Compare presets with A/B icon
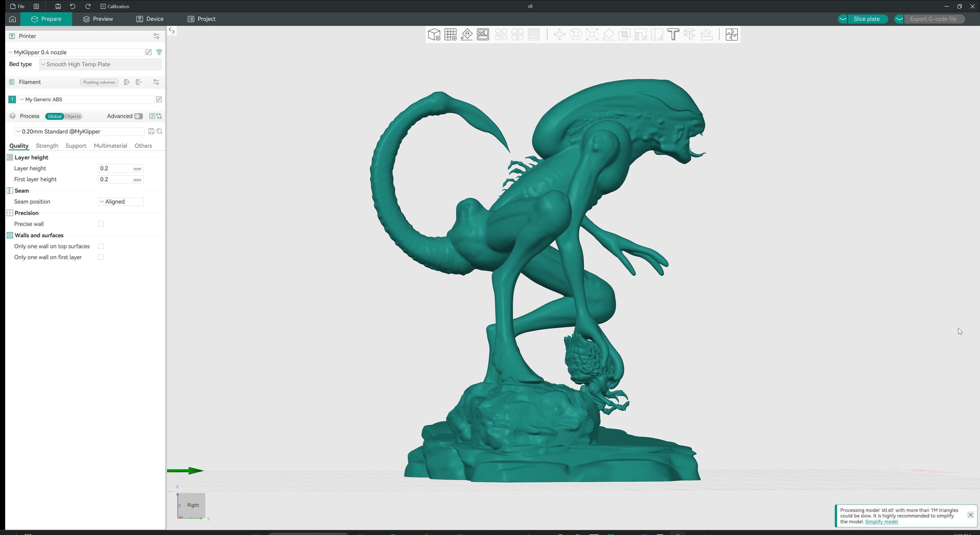Screen dimensions: 980x535 coord(159,116)
